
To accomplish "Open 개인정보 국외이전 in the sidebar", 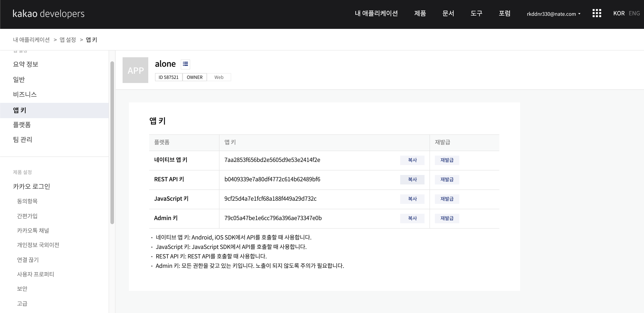I will pos(38,245).
